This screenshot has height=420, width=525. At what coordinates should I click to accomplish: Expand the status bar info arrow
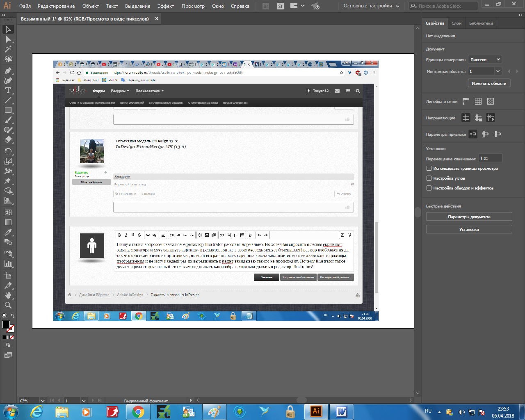click(x=190, y=400)
